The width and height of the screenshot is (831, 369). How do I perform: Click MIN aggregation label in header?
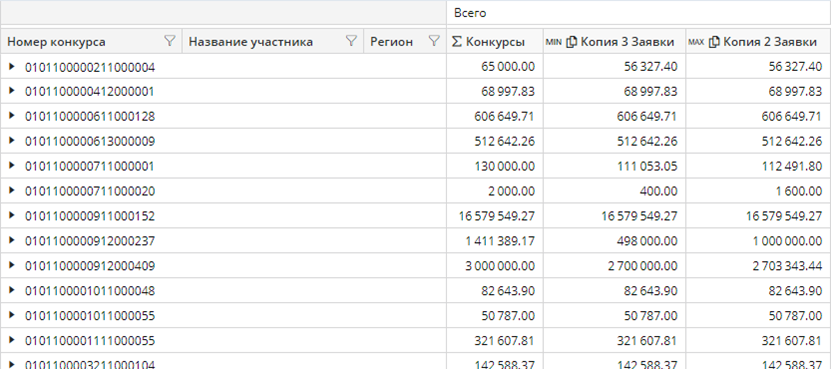(553, 42)
